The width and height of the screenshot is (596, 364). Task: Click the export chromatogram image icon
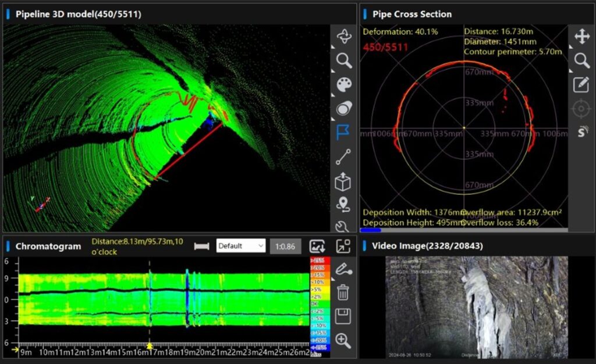pyautogui.click(x=317, y=246)
